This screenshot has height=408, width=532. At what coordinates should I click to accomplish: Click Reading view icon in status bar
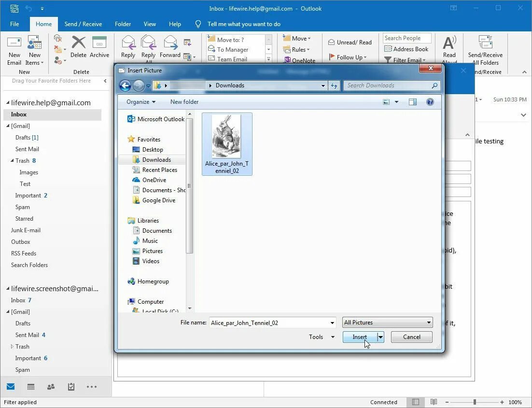(434, 402)
